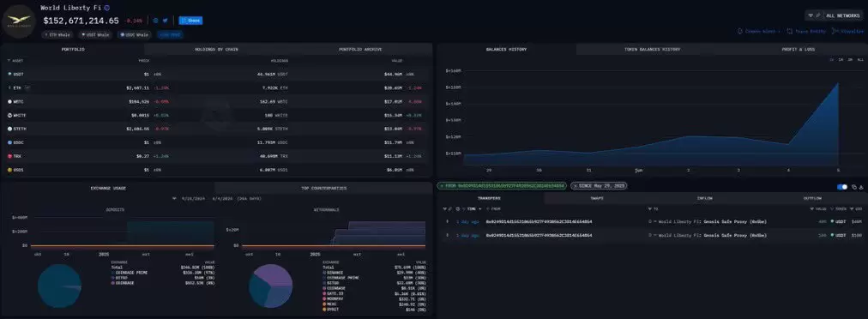Click the TOKEN column filter icon
The height and width of the screenshot is (319, 868).
831,208
